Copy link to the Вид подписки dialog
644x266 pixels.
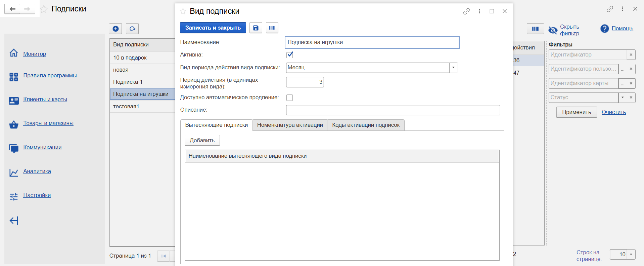coord(466,11)
